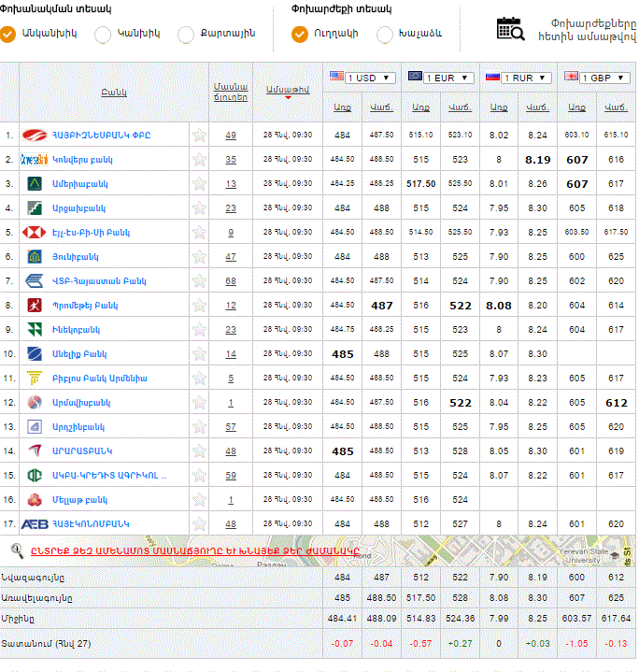Screen dimensions: 639x672
Task: Star the Յունիբանկ row as favorite
Action: (199, 257)
